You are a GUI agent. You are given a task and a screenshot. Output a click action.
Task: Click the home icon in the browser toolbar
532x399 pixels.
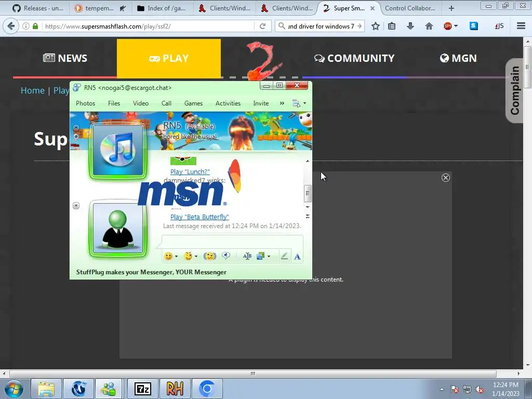(429, 26)
